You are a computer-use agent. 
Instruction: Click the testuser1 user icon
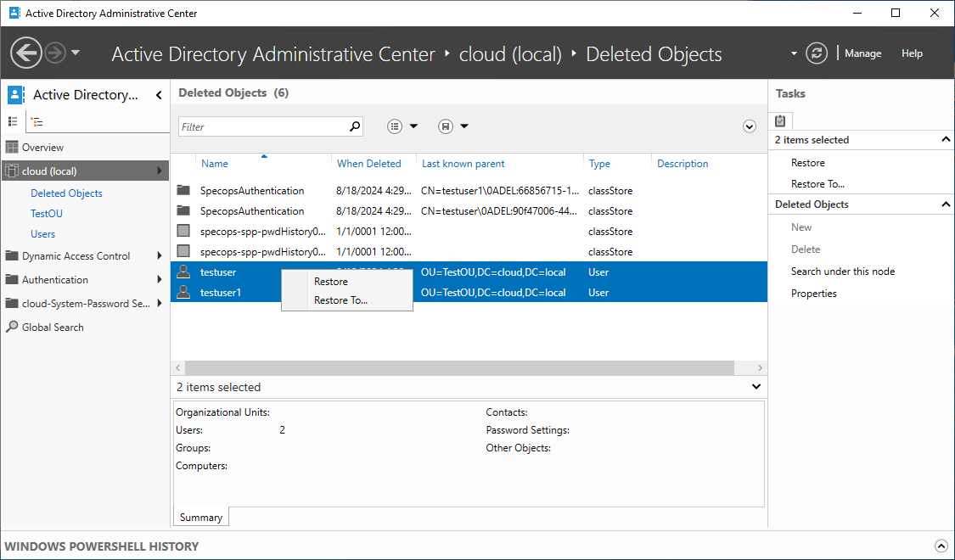tap(183, 292)
